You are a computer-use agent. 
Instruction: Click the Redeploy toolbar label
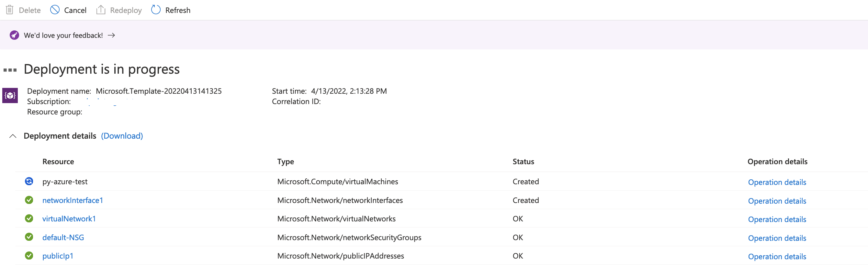(x=126, y=10)
